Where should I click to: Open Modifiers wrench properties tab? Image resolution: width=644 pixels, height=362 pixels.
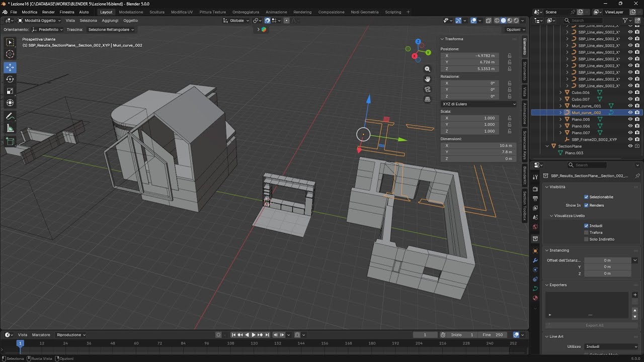535,260
